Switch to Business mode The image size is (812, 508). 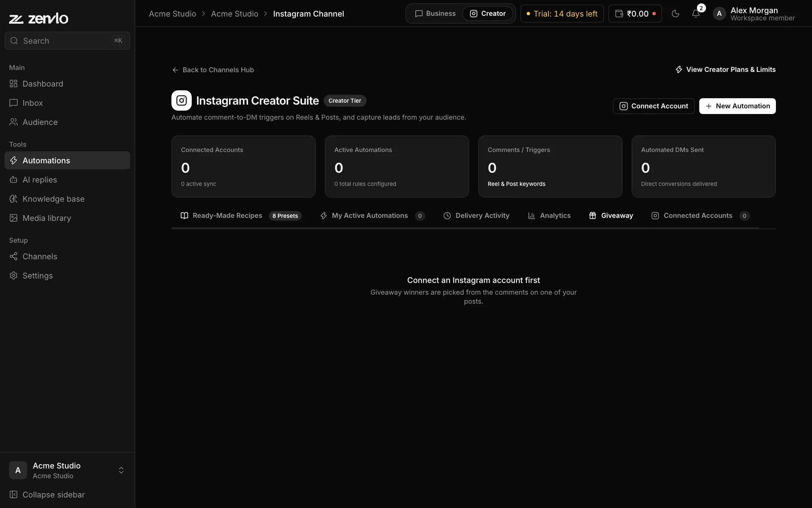[x=435, y=14]
